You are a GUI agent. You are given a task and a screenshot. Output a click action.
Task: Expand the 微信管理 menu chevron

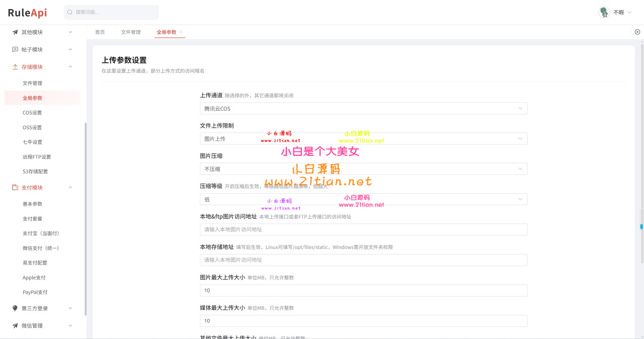(x=70, y=325)
